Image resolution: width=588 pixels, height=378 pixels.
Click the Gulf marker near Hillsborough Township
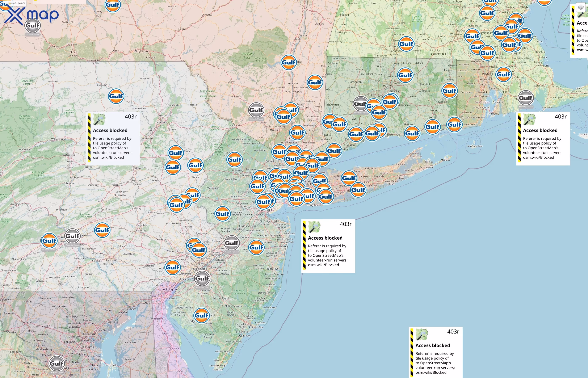[223, 214]
